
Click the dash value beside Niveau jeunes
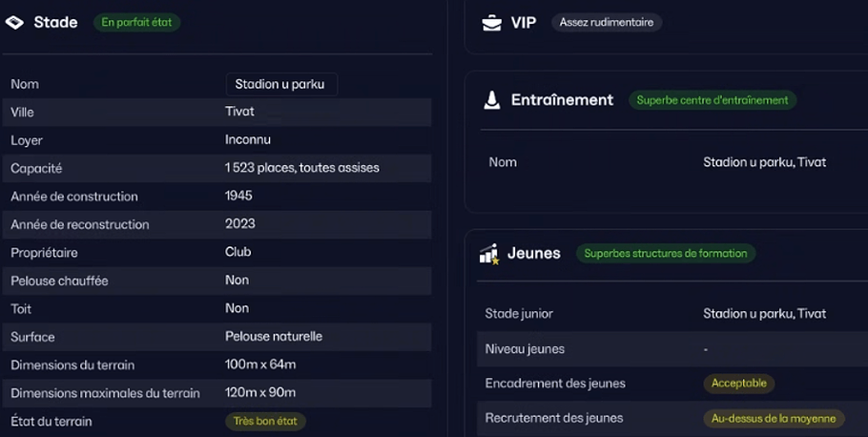point(706,349)
